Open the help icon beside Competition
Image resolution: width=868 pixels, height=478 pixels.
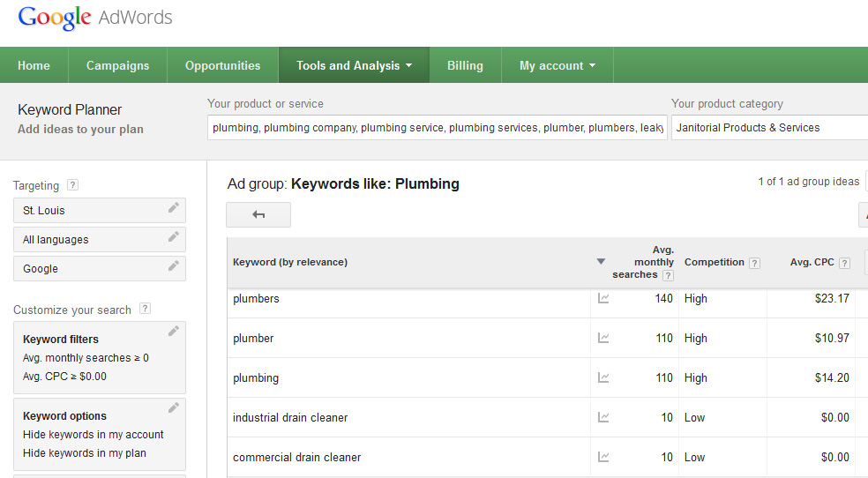coord(754,263)
